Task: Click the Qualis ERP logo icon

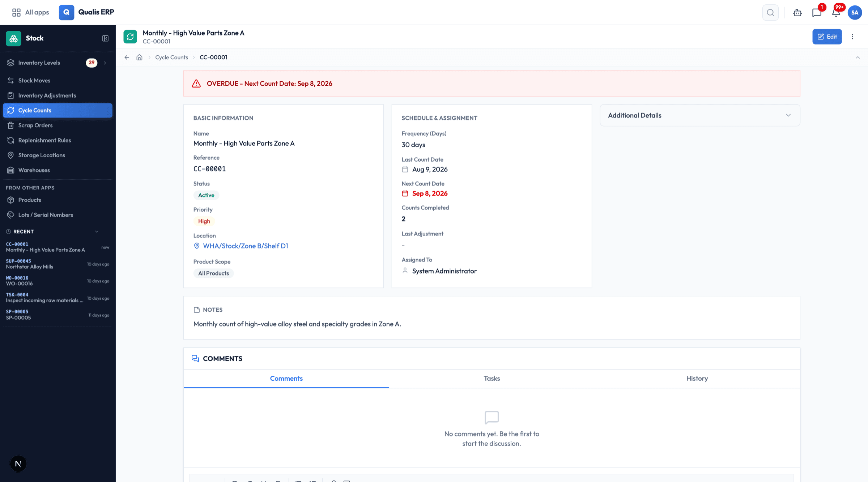Action: [x=67, y=12]
